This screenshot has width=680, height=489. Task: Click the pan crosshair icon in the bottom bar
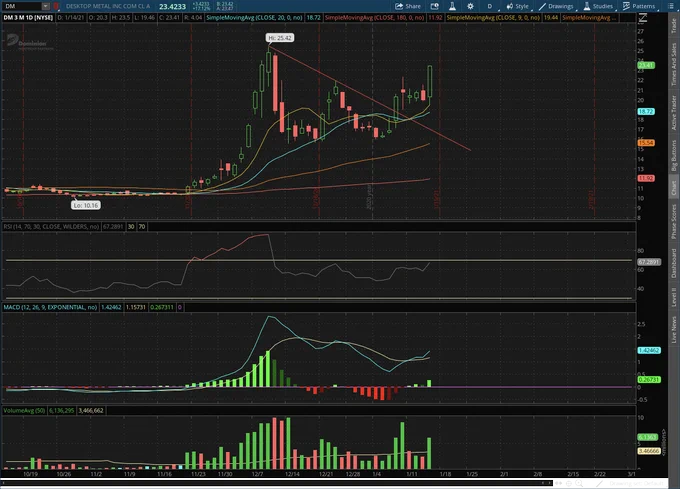coord(569,483)
